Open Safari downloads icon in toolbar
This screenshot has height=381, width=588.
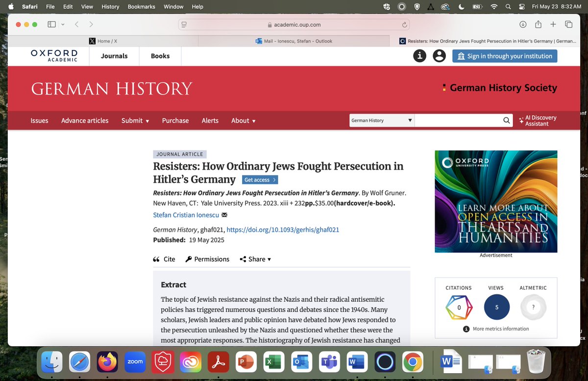(523, 24)
